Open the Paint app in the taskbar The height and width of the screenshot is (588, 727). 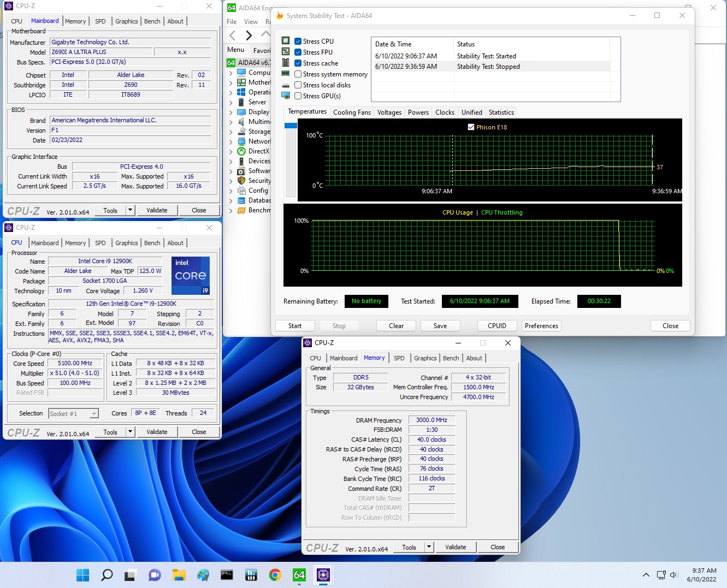[x=203, y=575]
